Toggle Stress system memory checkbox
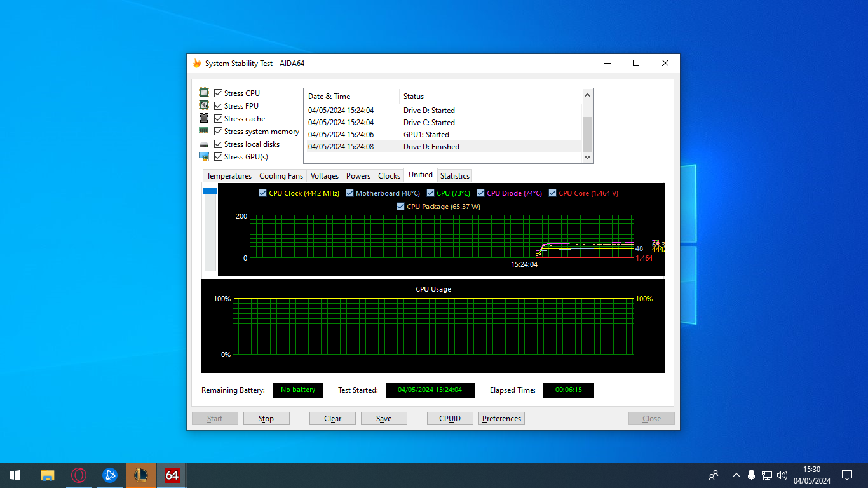Screen dimensions: 868x488 coord(218,132)
